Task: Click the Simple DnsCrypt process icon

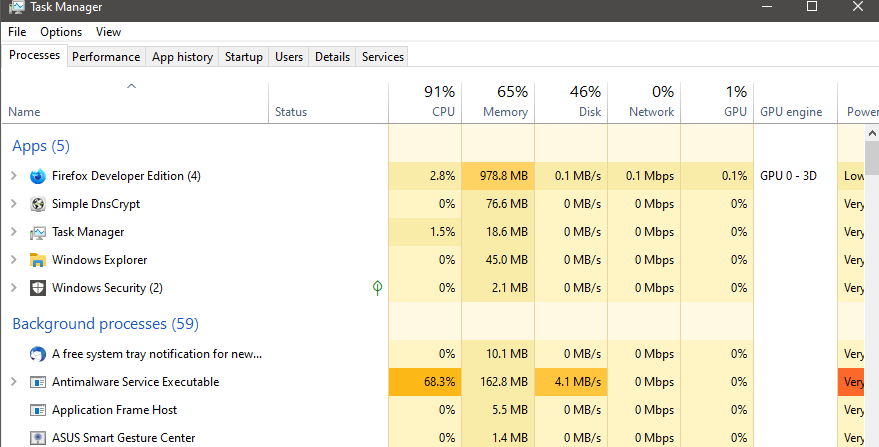Action: click(38, 204)
